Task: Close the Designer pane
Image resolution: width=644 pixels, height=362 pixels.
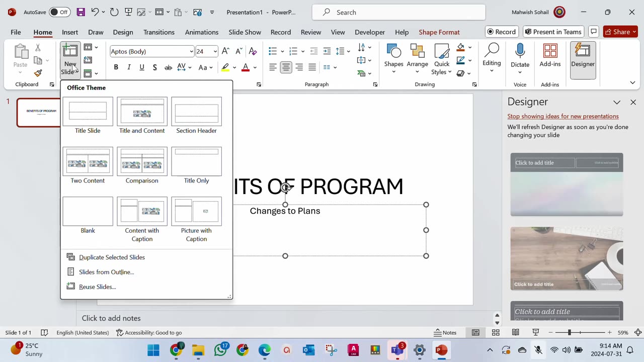Action: (633, 102)
